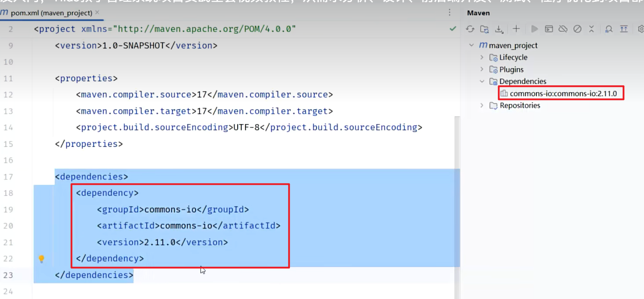Click the closing </dependencies> tag
Screen dimensions: 644x299
coord(94,275)
